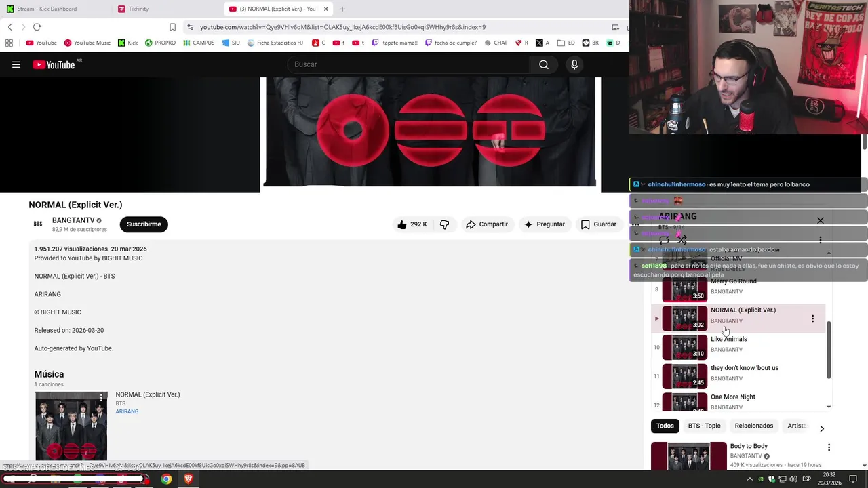This screenshot has width=868, height=488.
Task: Play One More Night from playlist
Action: click(738, 401)
